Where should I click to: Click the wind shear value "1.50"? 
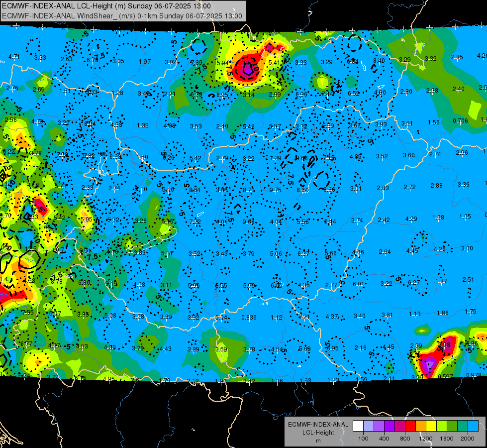(x=142, y=157)
